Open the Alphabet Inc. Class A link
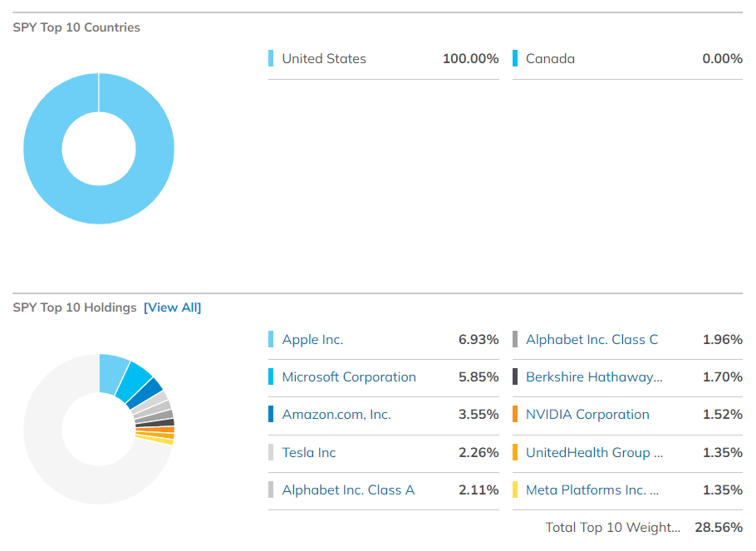 click(348, 490)
